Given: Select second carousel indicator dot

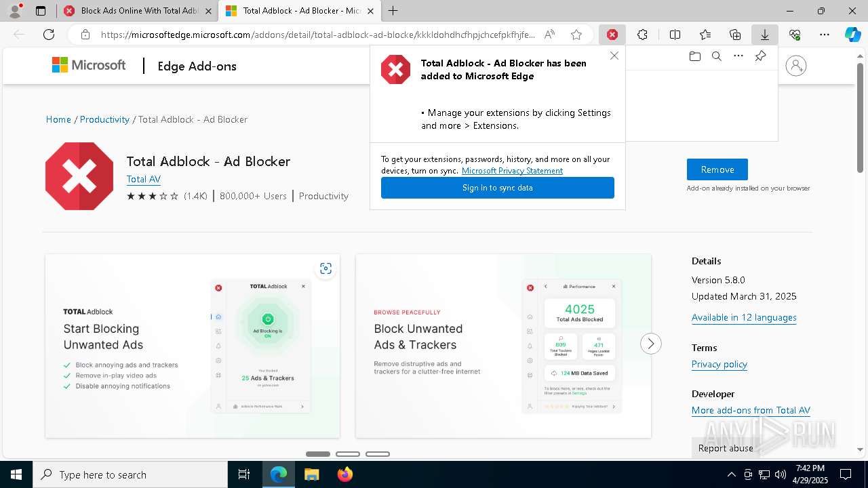Looking at the screenshot, I should tap(348, 454).
